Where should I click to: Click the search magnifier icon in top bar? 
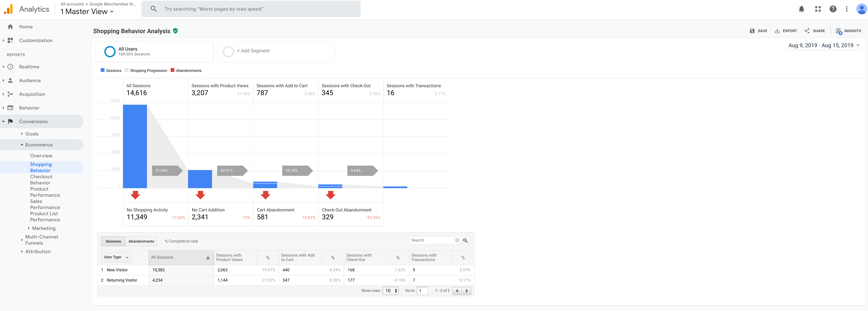[x=154, y=9]
